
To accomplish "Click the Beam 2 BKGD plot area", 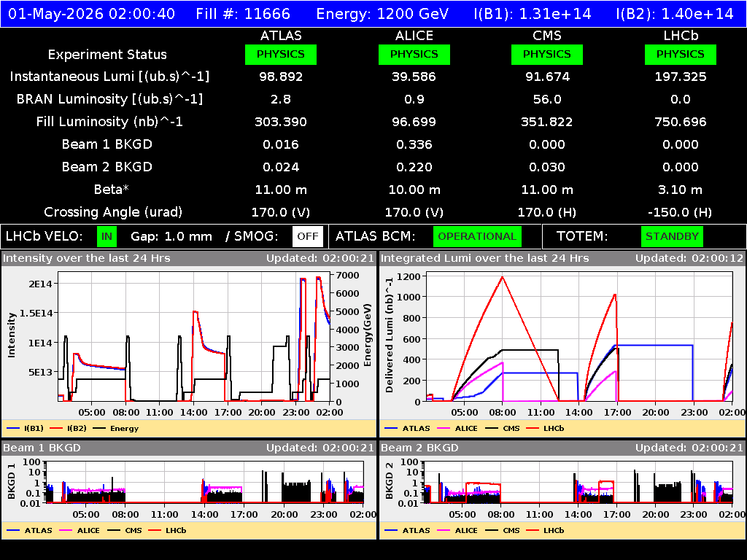I will 578,482.
